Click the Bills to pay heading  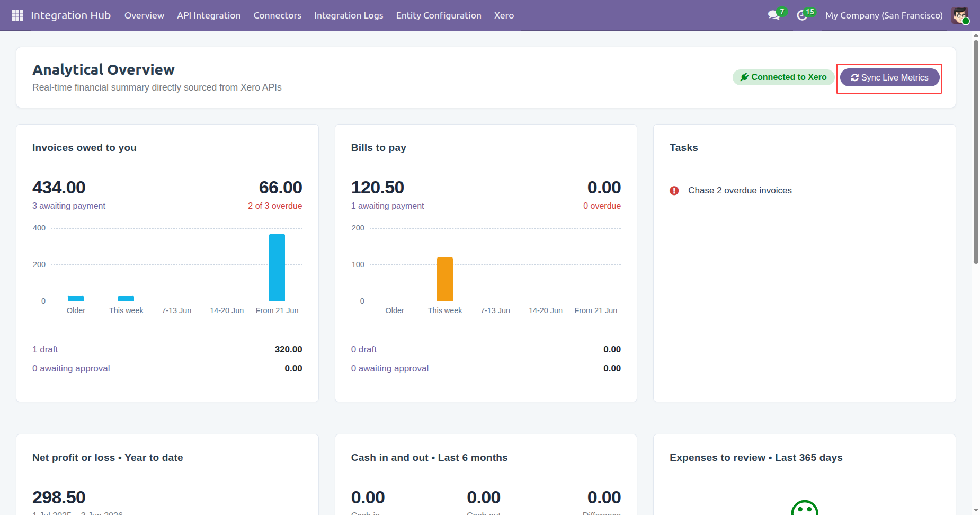point(378,148)
